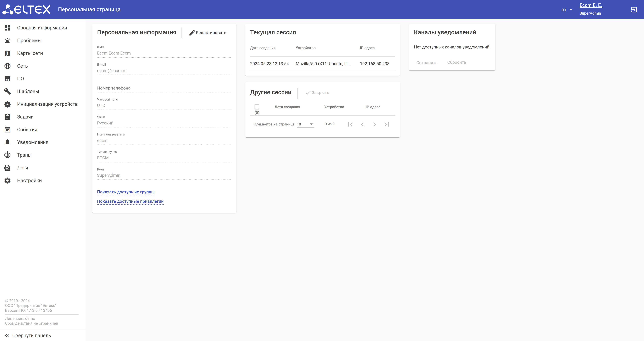Click the Templates wrench icon
644x341 pixels.
click(x=8, y=91)
